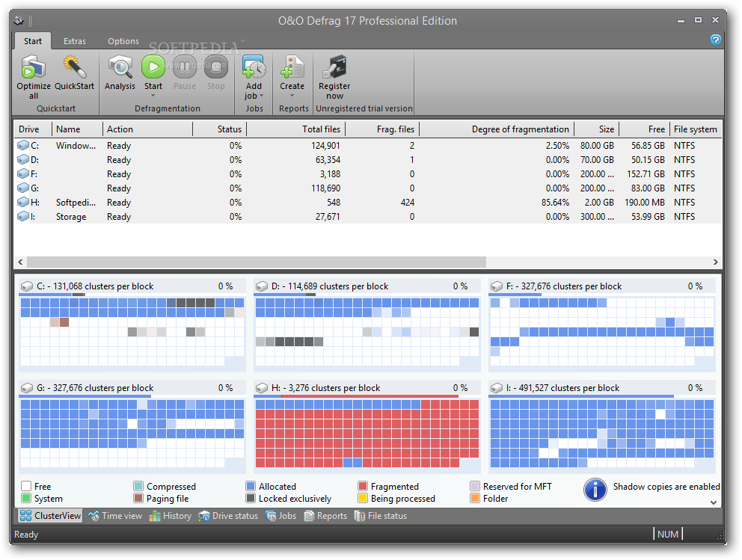Sort by the Name column header
742x560 pixels.
tap(78, 129)
